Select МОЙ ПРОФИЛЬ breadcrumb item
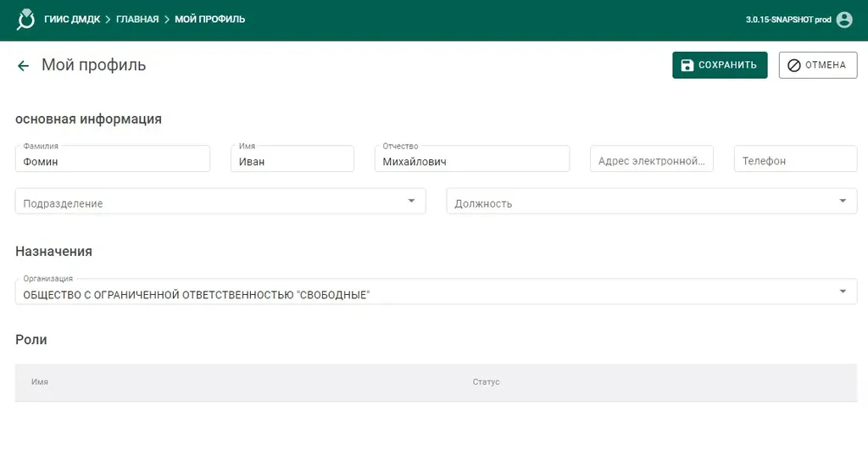Screen dimensions: 868x467 pyautogui.click(x=210, y=19)
